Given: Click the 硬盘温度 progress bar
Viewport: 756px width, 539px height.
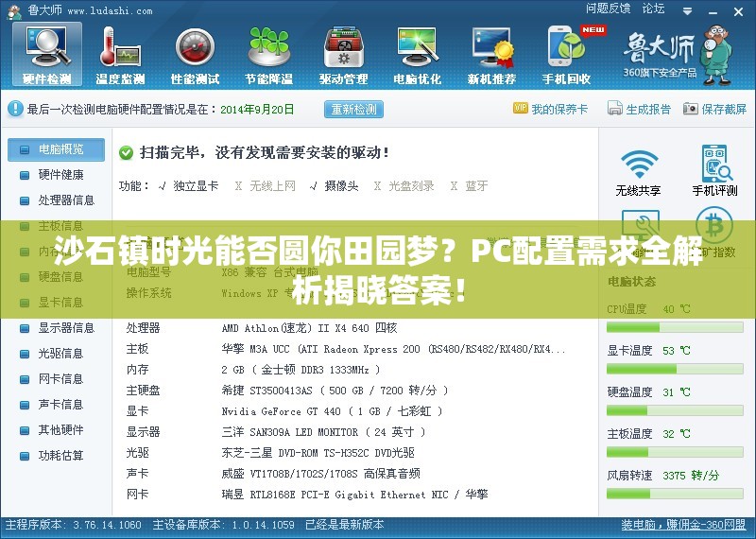Looking at the screenshot, I should (675, 410).
